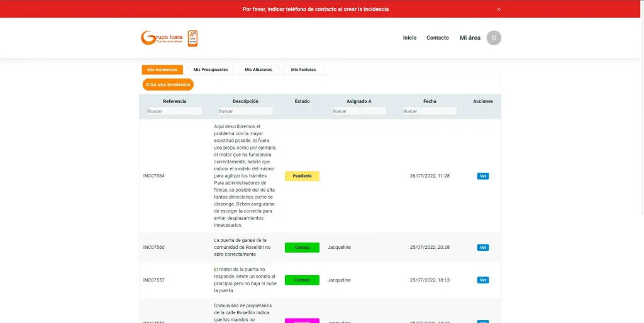Focus the Asignado A search field
The height and width of the screenshot is (323, 644).
358,111
